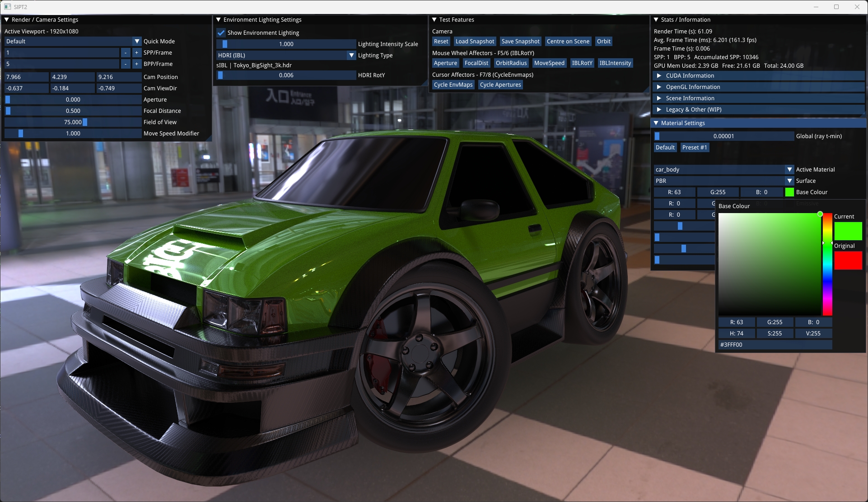The height and width of the screenshot is (502, 868).
Task: Apply material Preset #1
Action: [694, 148]
